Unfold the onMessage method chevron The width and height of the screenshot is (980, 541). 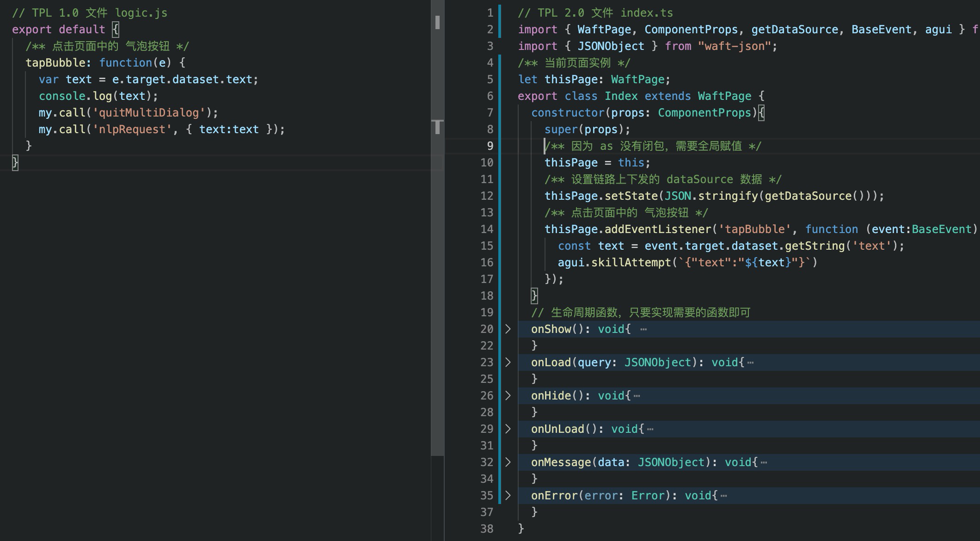click(x=508, y=462)
